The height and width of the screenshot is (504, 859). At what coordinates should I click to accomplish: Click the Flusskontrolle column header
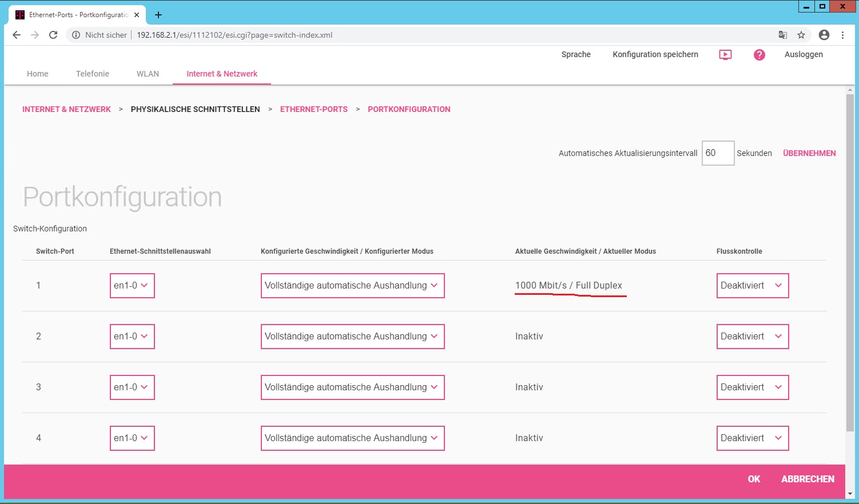click(x=739, y=251)
